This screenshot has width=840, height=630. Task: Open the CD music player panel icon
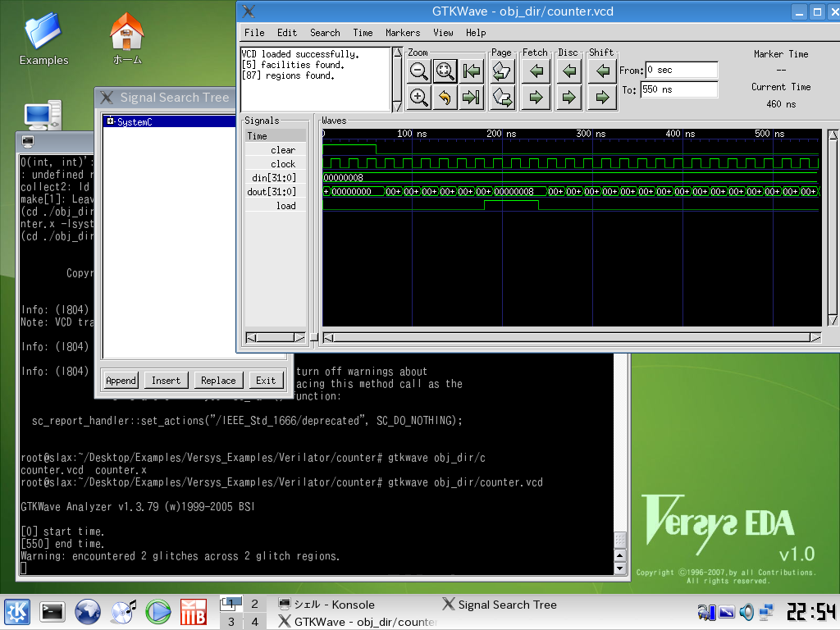click(x=123, y=612)
